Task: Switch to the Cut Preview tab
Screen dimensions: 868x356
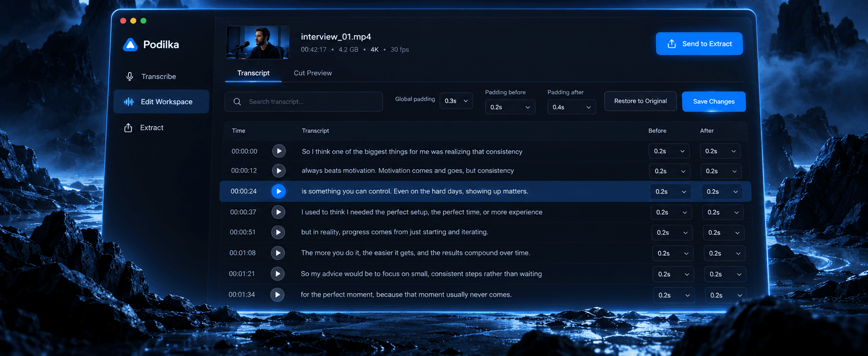Action: (313, 73)
